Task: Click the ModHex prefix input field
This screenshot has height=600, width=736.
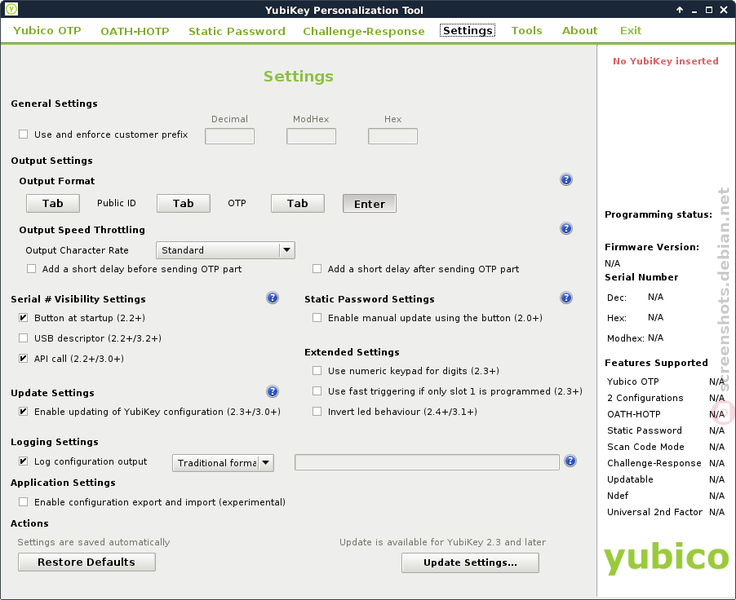Action: [x=311, y=136]
